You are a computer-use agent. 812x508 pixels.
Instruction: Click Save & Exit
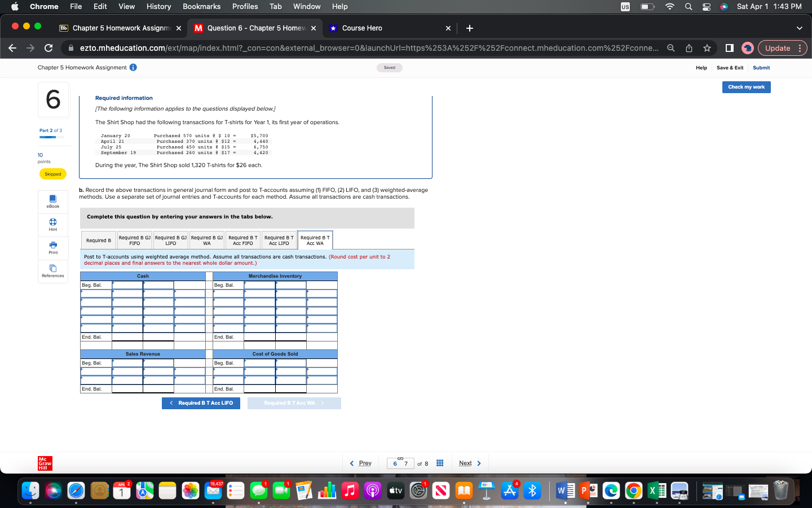(730, 68)
